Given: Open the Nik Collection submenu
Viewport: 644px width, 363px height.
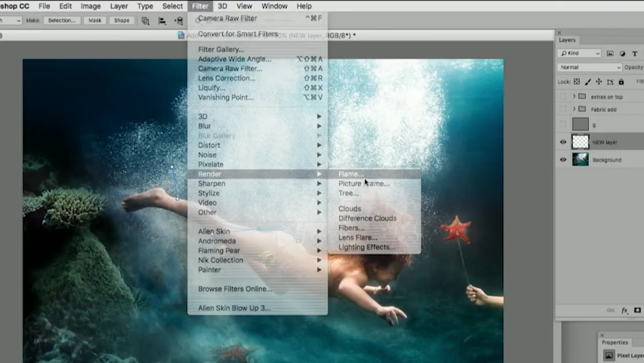Looking at the screenshot, I should pyautogui.click(x=258, y=260).
